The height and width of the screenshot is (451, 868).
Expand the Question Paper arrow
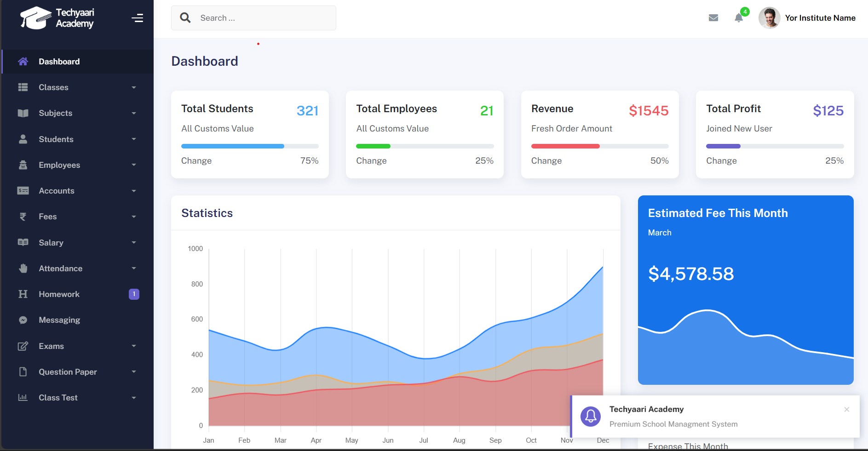tap(134, 372)
